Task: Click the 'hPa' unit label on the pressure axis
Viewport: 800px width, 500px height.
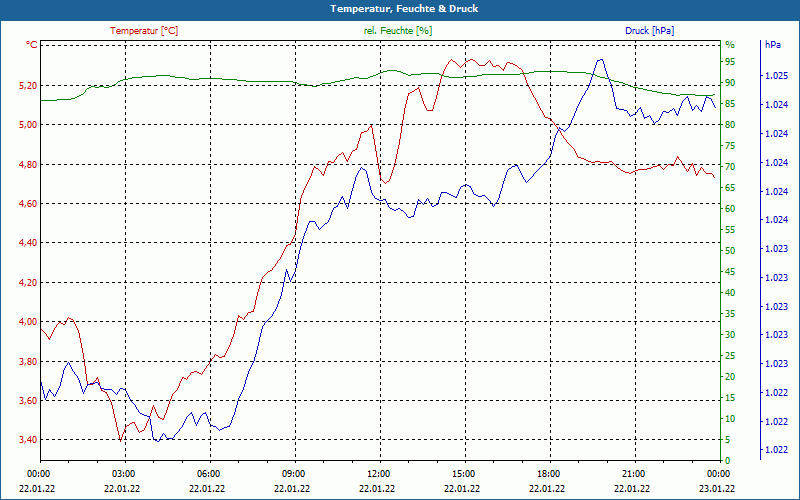Action: tap(773, 45)
